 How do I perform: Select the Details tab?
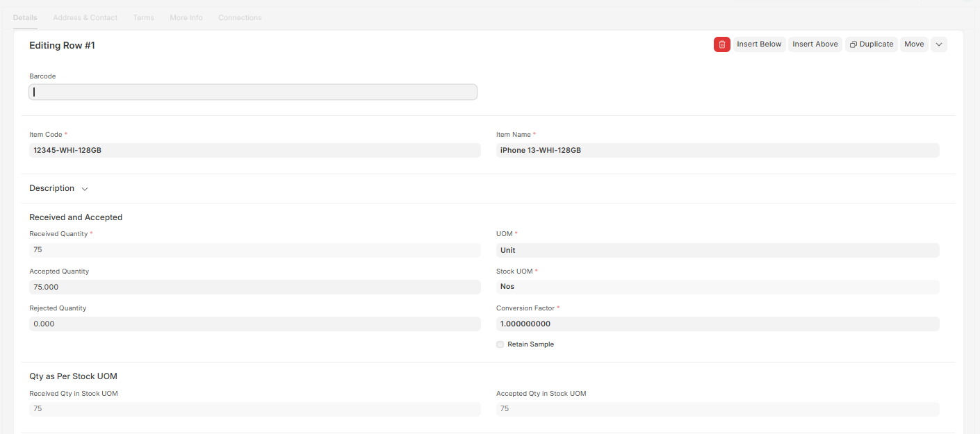pyautogui.click(x=25, y=17)
